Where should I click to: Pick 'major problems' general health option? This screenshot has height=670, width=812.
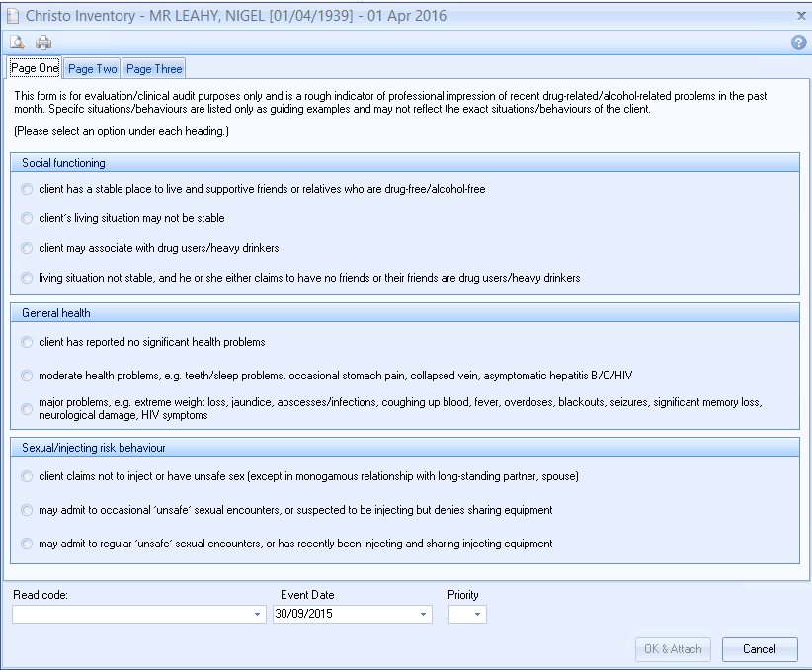coord(27,409)
